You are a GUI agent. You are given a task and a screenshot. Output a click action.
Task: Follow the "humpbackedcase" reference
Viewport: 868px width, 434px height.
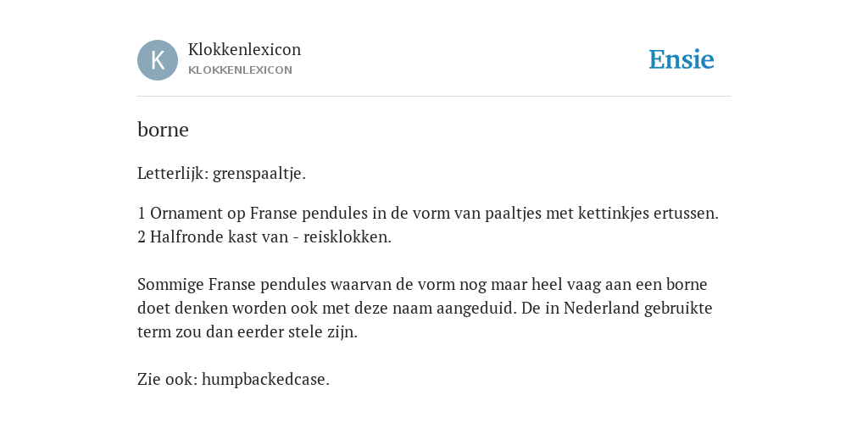click(x=264, y=380)
